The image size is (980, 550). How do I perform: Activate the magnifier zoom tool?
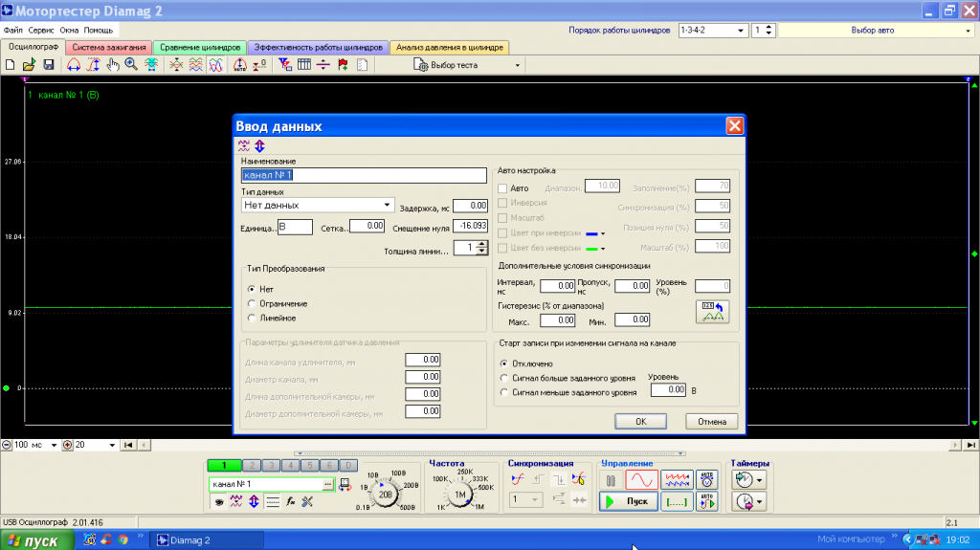pos(131,64)
